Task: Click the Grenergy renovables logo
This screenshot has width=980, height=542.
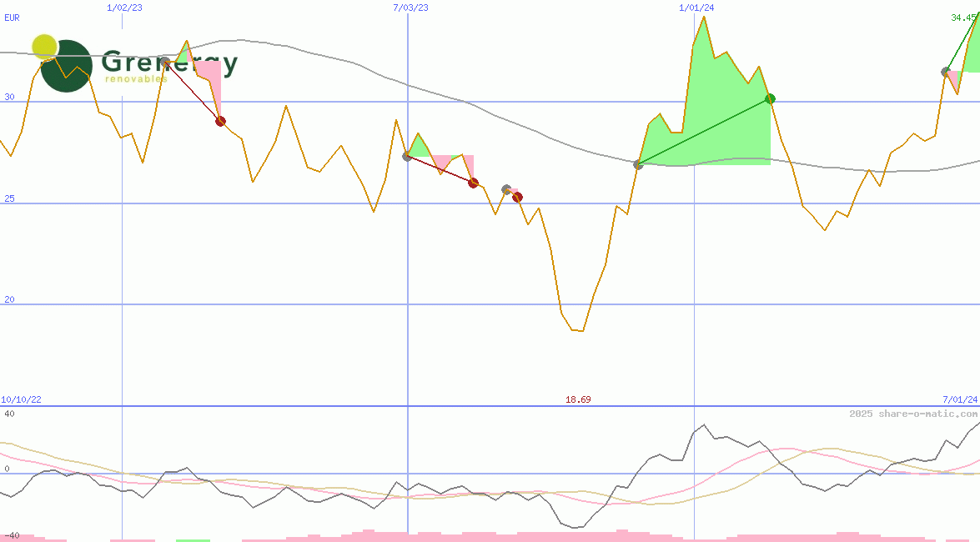Action: 133,65
